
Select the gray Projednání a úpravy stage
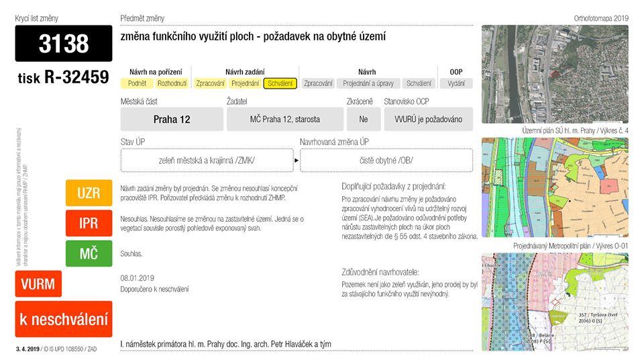367,83
